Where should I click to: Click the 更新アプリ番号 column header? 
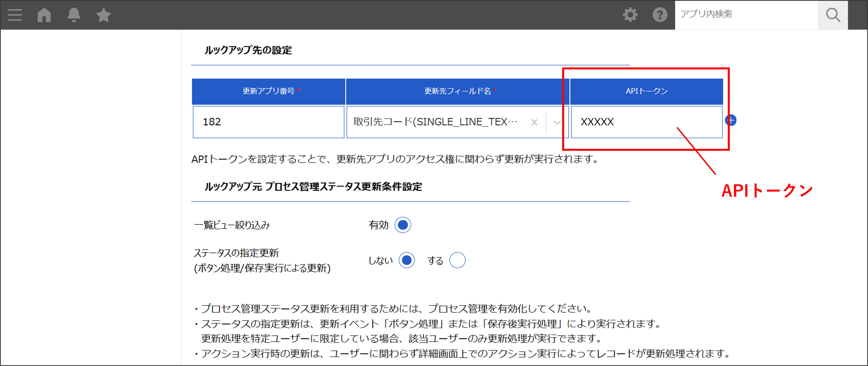point(268,91)
